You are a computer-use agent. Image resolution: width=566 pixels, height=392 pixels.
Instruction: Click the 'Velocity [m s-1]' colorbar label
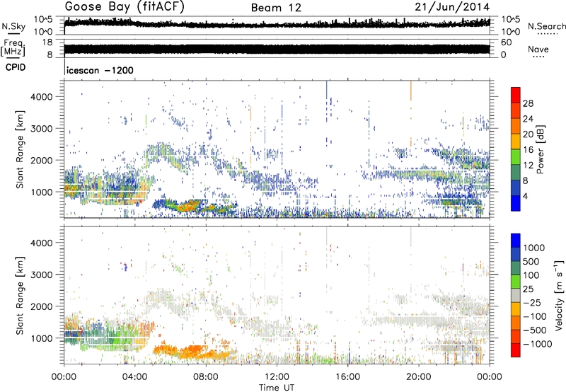point(559,295)
